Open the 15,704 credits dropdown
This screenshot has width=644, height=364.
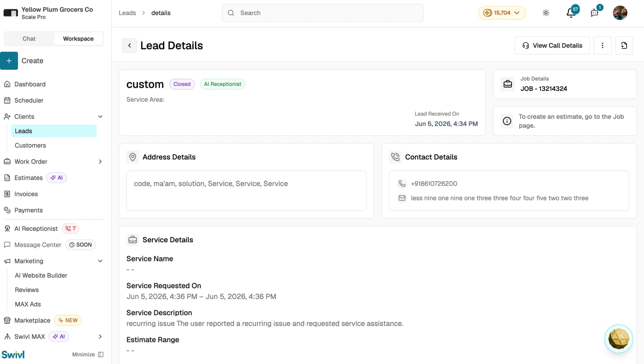click(x=502, y=13)
